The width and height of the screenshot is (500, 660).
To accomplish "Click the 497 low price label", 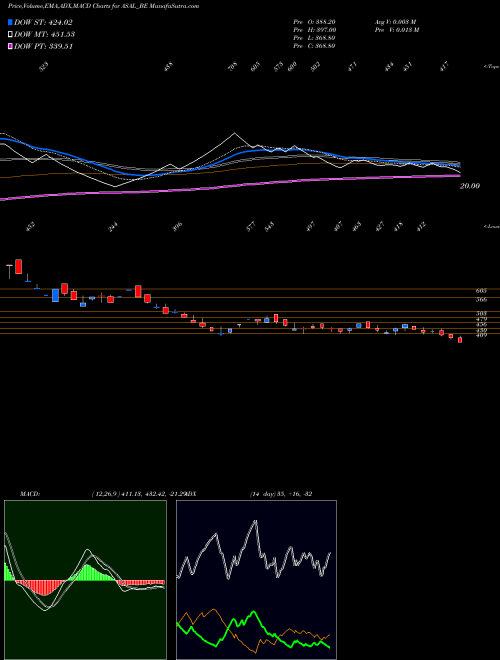I will pyautogui.click(x=311, y=226).
